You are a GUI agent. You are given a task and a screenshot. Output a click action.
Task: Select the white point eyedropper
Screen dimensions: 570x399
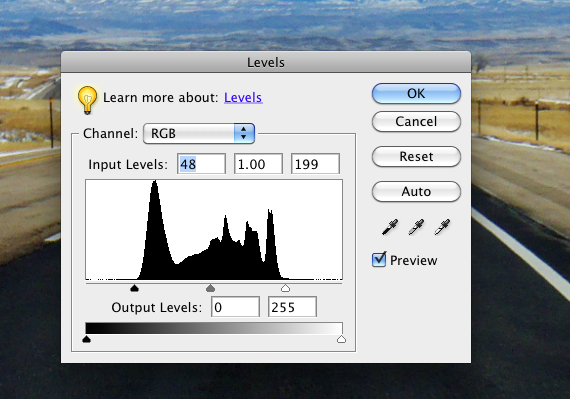click(x=442, y=227)
